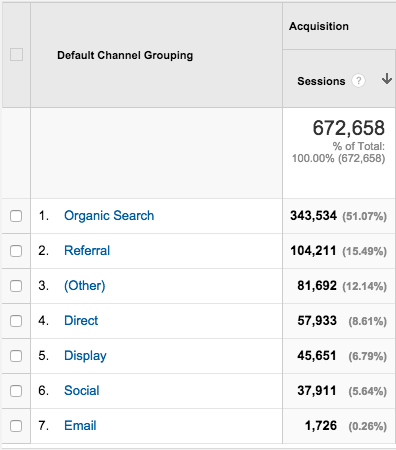This screenshot has height=450, width=396.
Task: Toggle the select-all checkbox in header
Action: point(16,55)
